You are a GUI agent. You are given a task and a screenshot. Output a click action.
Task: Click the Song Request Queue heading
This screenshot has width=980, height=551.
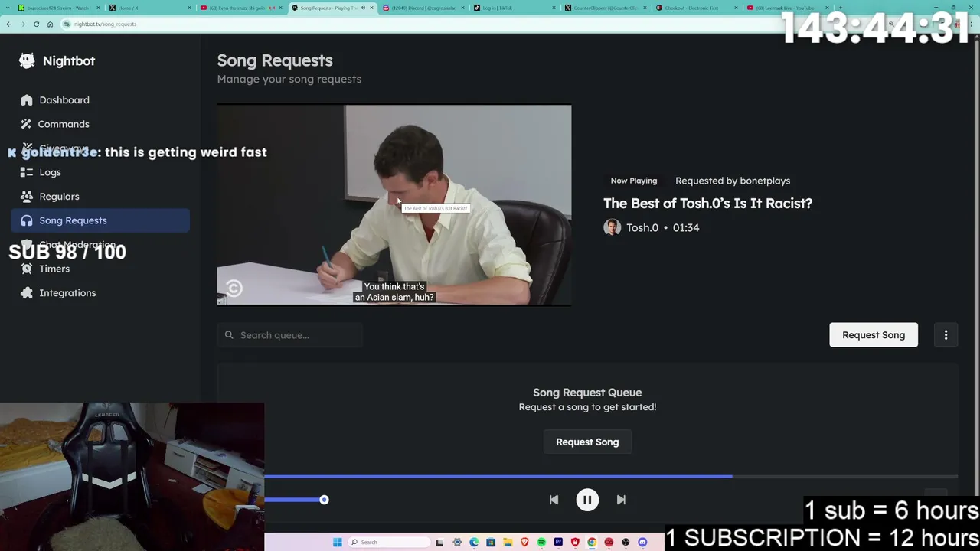(587, 393)
